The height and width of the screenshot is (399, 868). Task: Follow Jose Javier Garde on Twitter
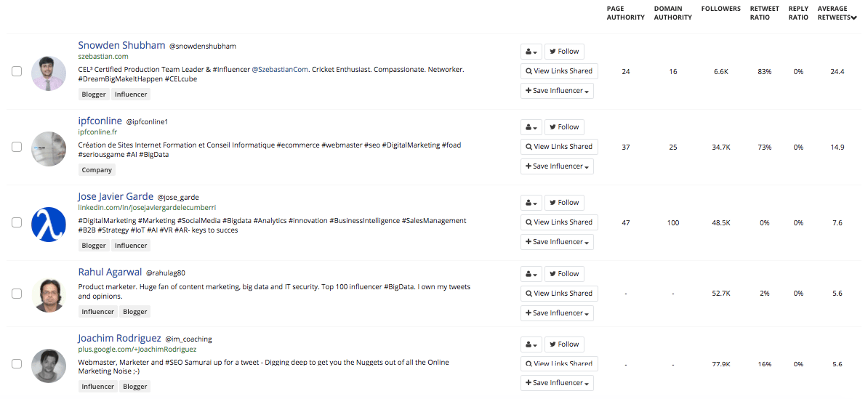(x=564, y=203)
